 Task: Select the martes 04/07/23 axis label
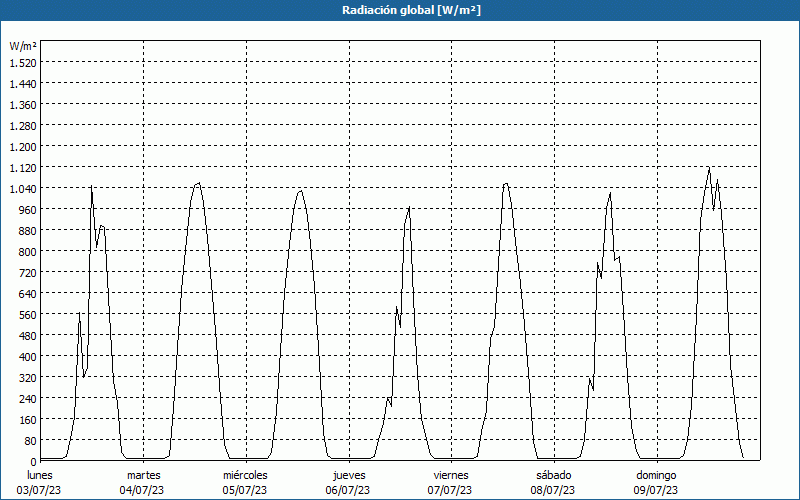[x=142, y=483]
